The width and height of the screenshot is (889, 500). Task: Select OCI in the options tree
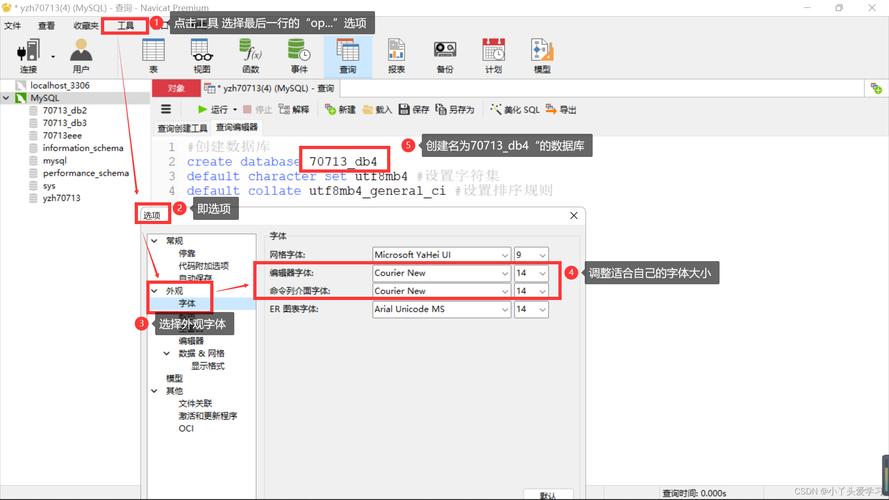click(186, 428)
